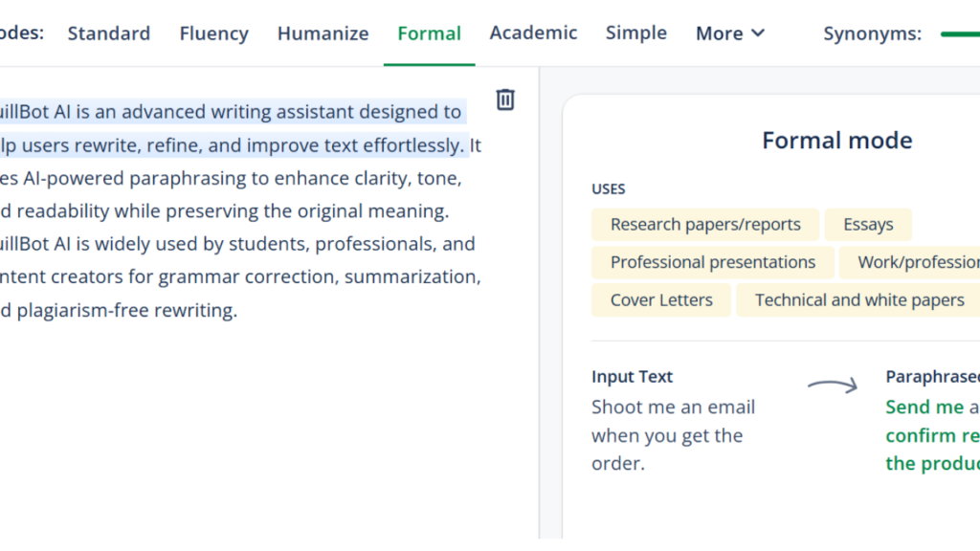Choose the Academic mode tab
The height and width of the screenshot is (551, 980).
[x=533, y=33]
